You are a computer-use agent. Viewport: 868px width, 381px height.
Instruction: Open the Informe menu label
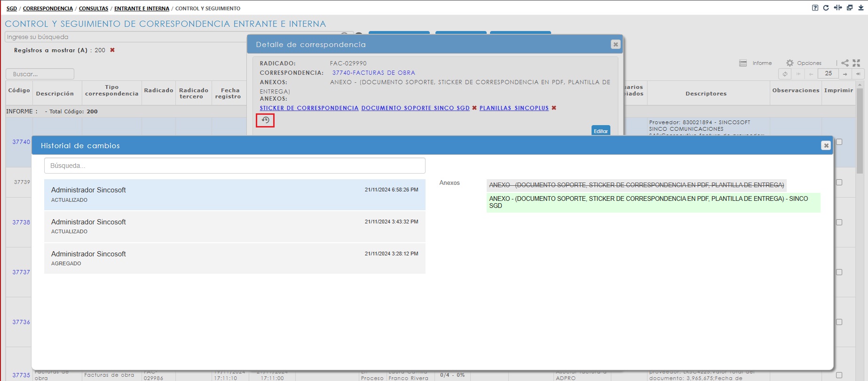[762, 63]
